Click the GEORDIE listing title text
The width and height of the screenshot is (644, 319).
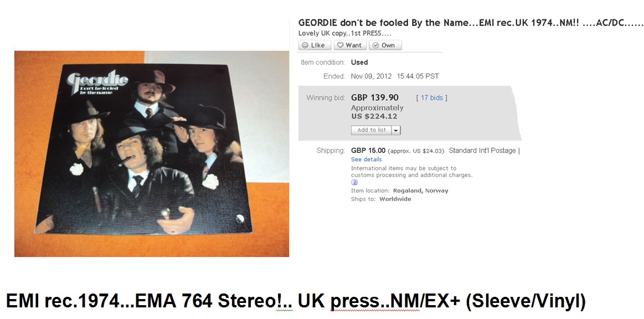471,23
